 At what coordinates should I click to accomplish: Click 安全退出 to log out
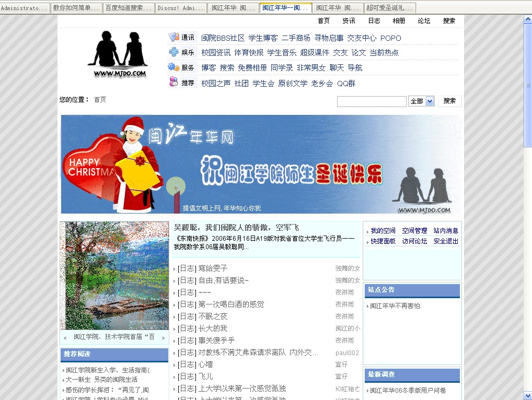click(x=446, y=241)
